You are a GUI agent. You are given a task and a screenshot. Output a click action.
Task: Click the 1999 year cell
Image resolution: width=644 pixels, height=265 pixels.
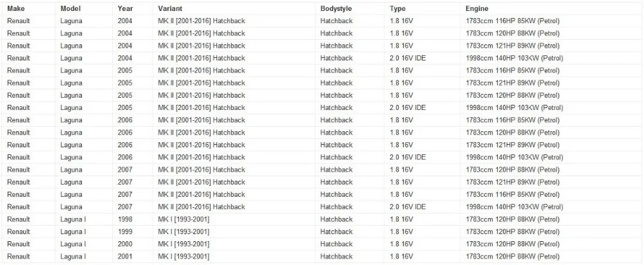point(125,232)
